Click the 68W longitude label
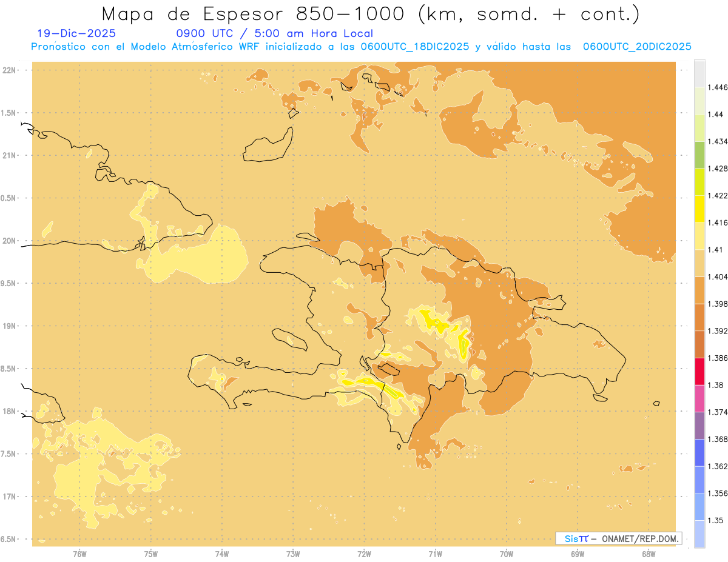This screenshot has width=728, height=562. 649,554
